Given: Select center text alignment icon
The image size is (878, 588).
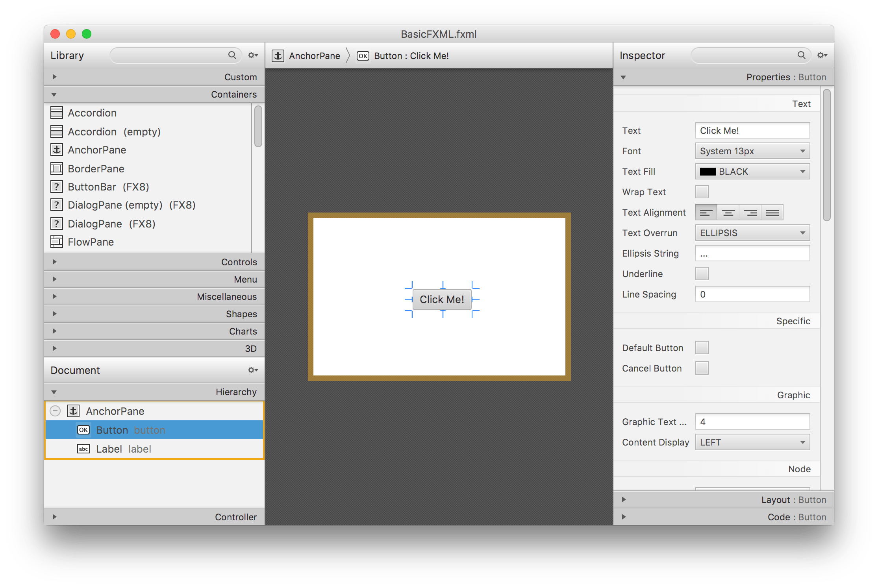Looking at the screenshot, I should [728, 213].
